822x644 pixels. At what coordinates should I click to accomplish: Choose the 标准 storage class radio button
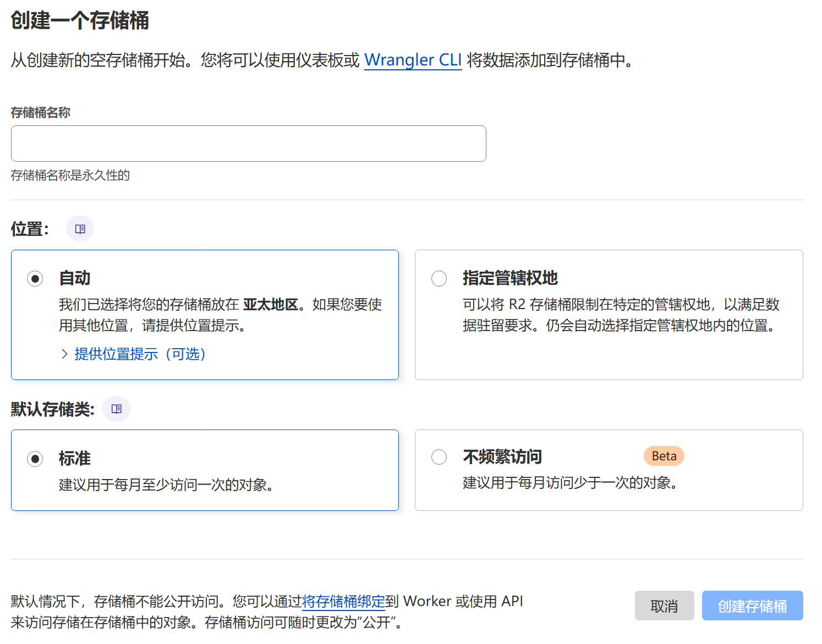point(35,459)
